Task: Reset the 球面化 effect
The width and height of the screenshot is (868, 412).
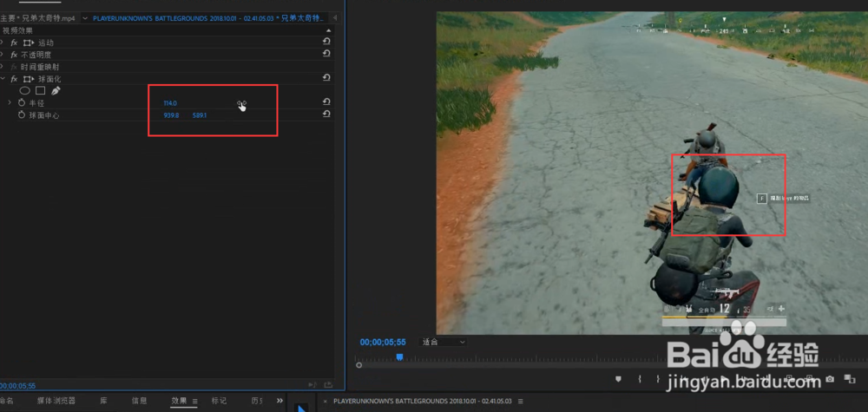Action: pos(326,78)
